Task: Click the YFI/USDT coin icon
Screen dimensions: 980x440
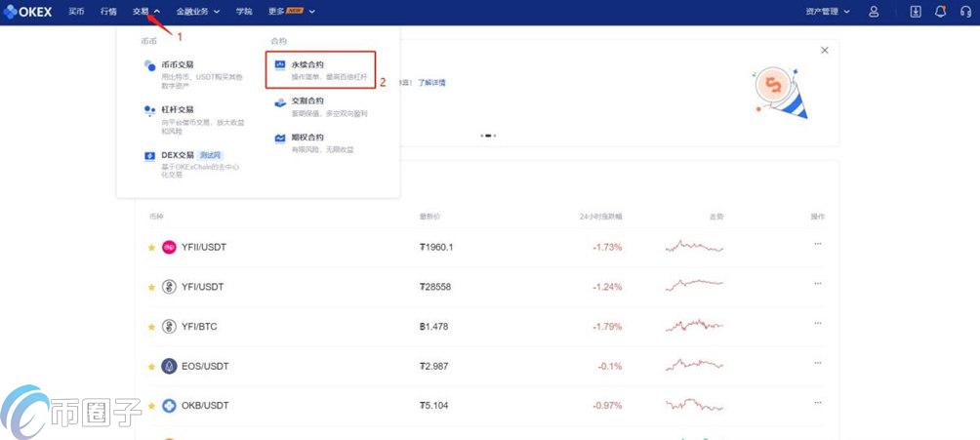Action: (x=169, y=287)
